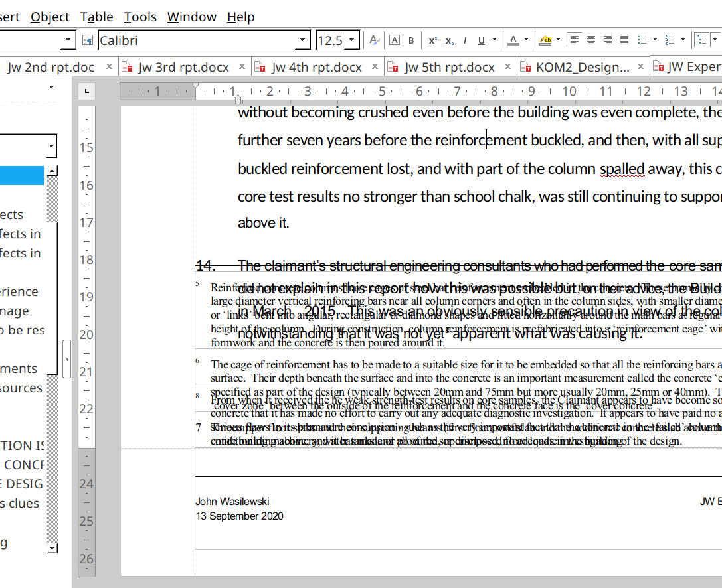Toggle underline formatting
This screenshot has height=588, width=722.
pyautogui.click(x=482, y=40)
